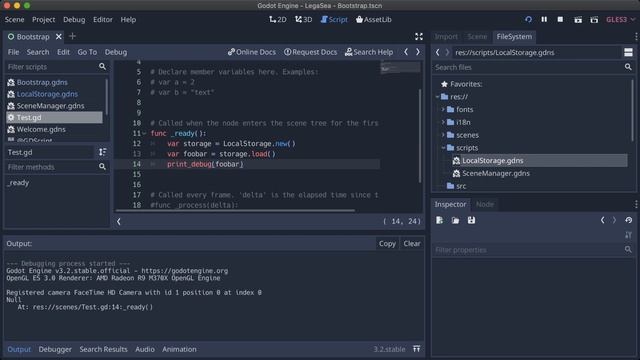Click Search Help button
This screenshot has width=640, height=360.
tap(369, 52)
